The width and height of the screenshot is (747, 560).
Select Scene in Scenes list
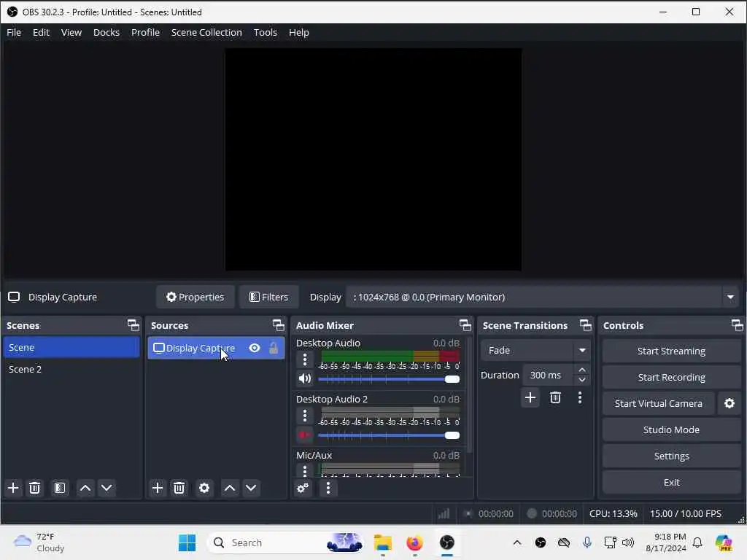71,347
